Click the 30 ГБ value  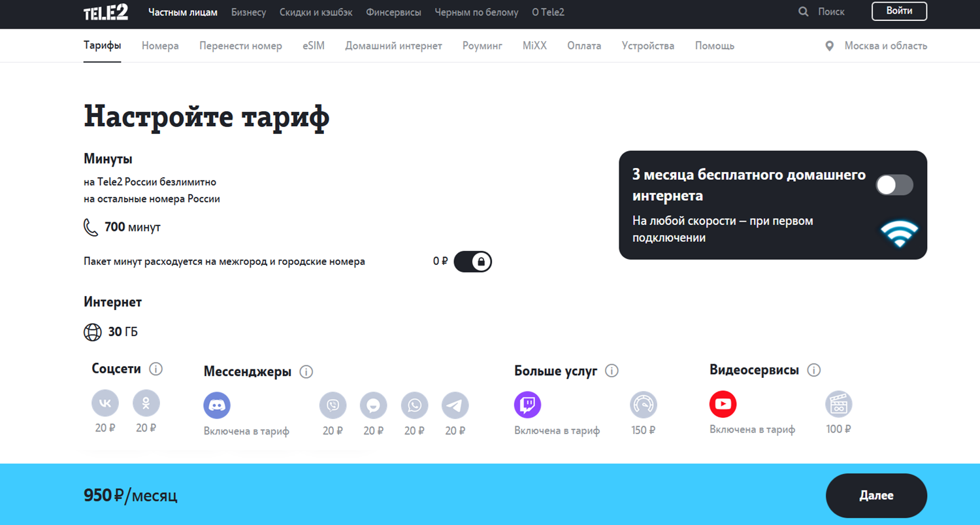pos(123,332)
